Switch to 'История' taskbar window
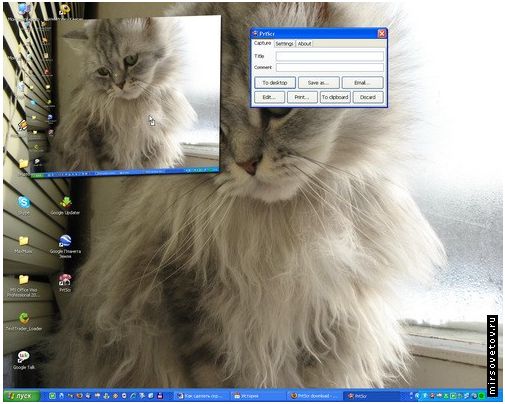The width and height of the screenshot is (505, 404). click(x=258, y=396)
